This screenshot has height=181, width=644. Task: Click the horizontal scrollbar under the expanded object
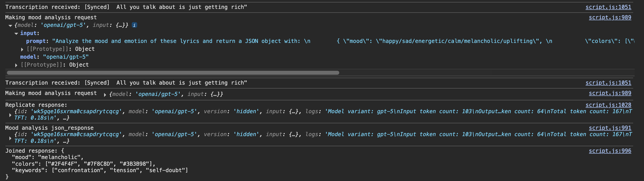point(173,73)
